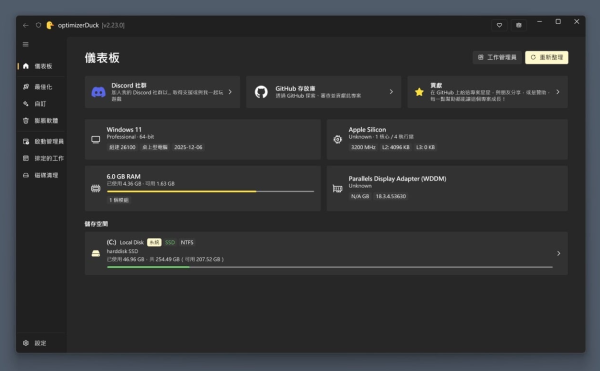
Task: Click the Apple Silicon title text
Action: [367, 129]
